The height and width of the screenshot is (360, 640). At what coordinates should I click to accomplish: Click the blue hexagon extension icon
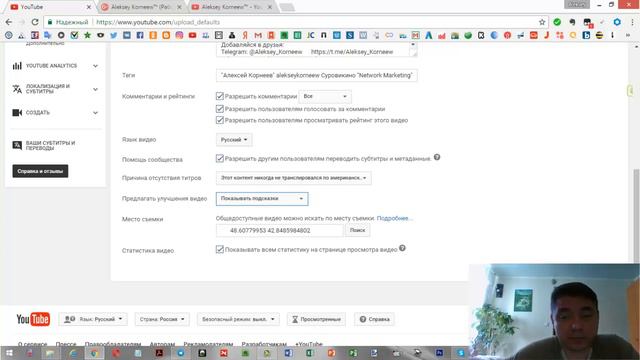coord(617,22)
